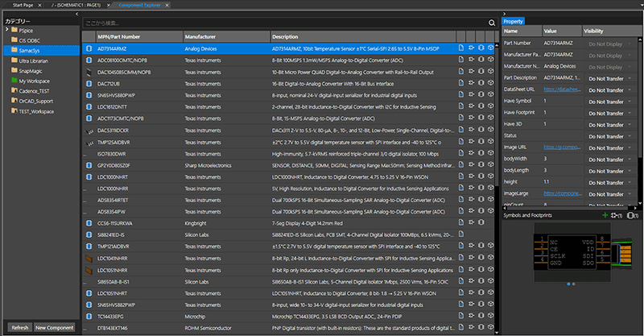Open the imageLarge link
This screenshot has height=336, width=644.
coord(562,193)
